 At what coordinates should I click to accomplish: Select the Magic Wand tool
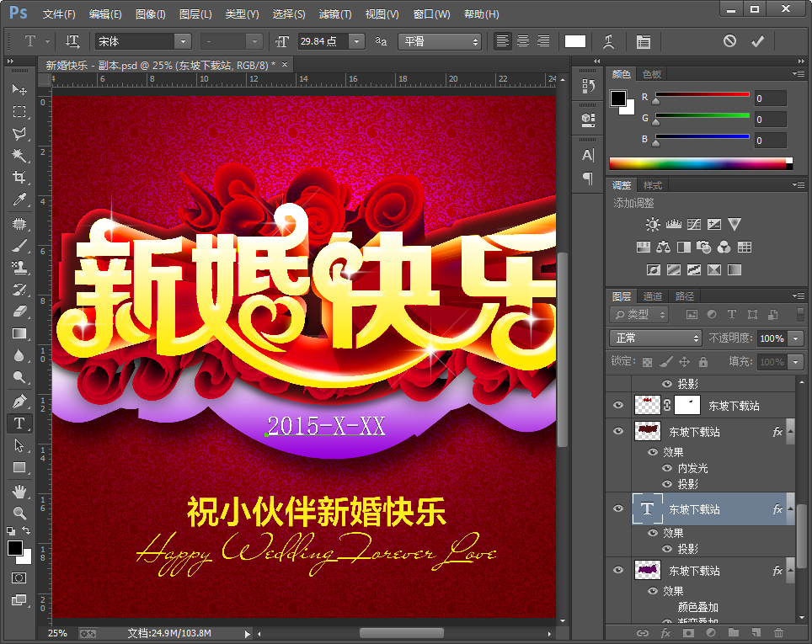click(x=19, y=155)
